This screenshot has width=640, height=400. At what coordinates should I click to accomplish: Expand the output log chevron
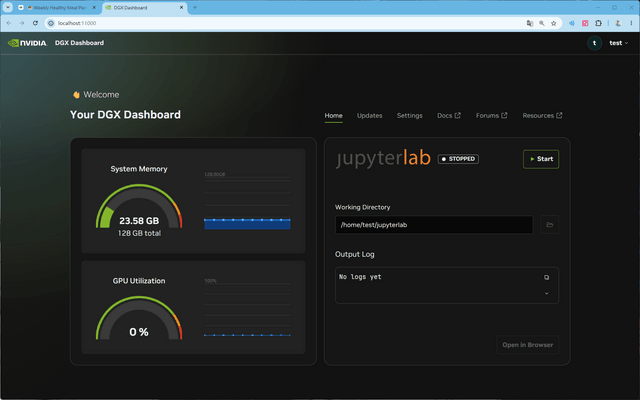pyautogui.click(x=547, y=293)
